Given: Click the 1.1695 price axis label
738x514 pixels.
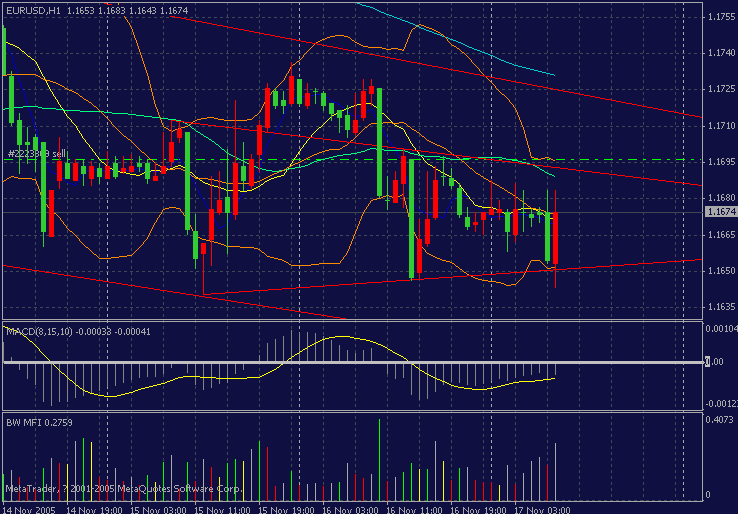Looking at the screenshot, I should pyautogui.click(x=722, y=161).
